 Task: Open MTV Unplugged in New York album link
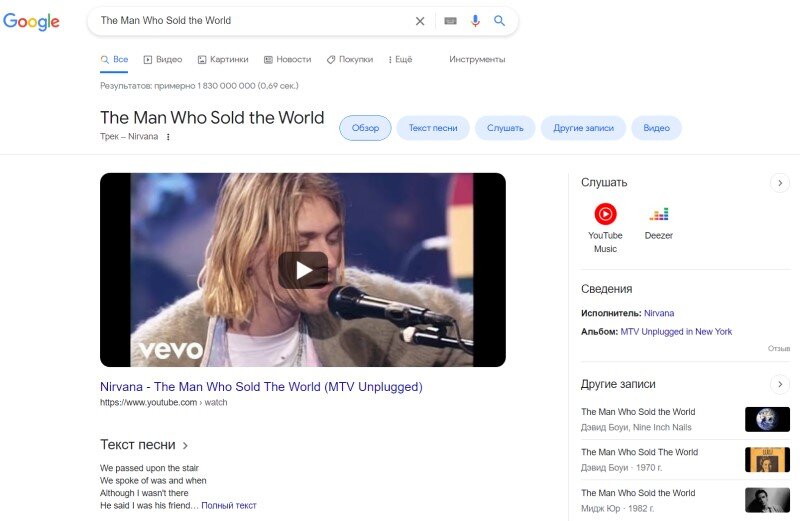pos(676,332)
